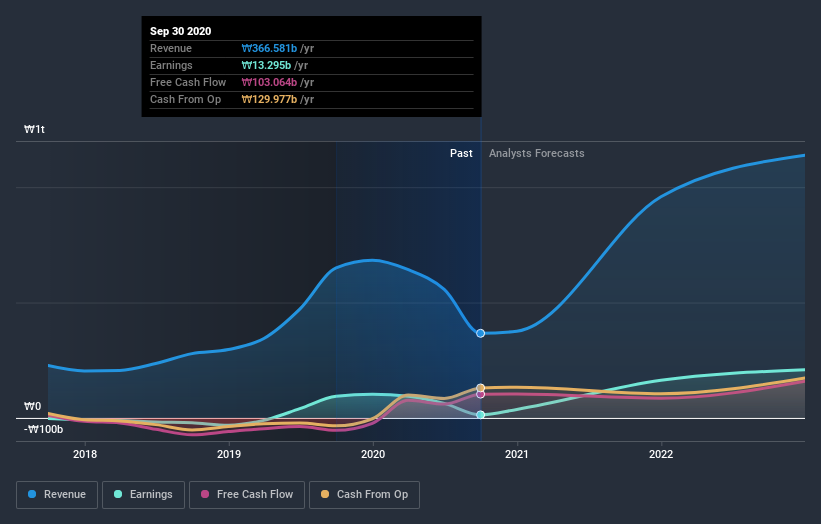Click the Cash From Op label in tooltip
821x524 pixels.
click(x=185, y=99)
